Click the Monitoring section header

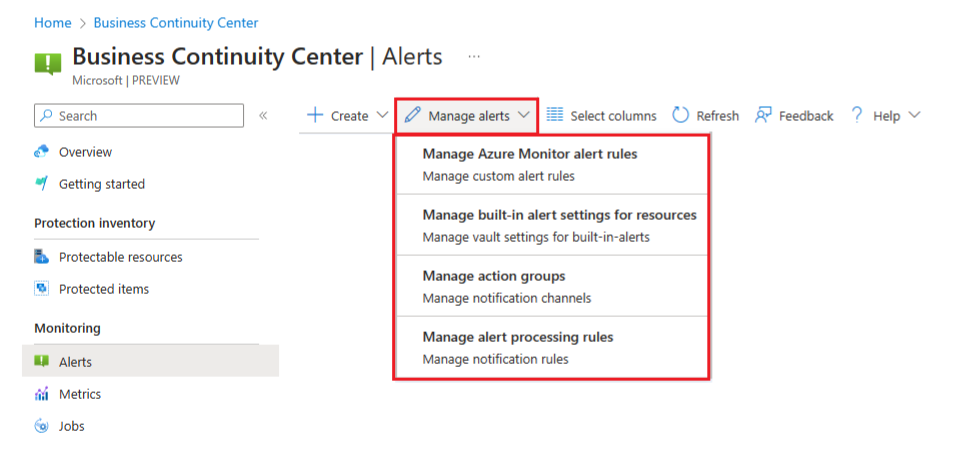(67, 328)
